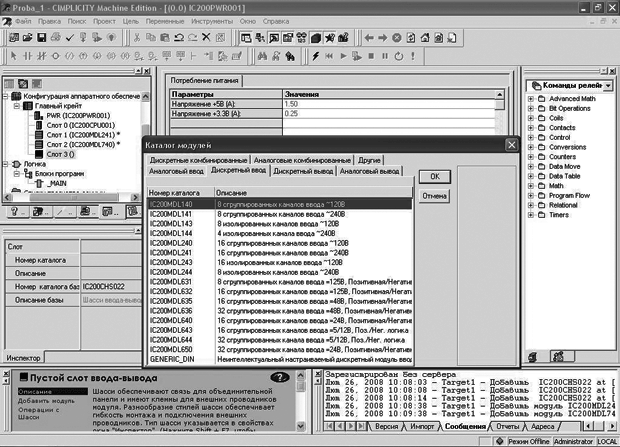Select IC200MDL240 row in catalog

280,243
